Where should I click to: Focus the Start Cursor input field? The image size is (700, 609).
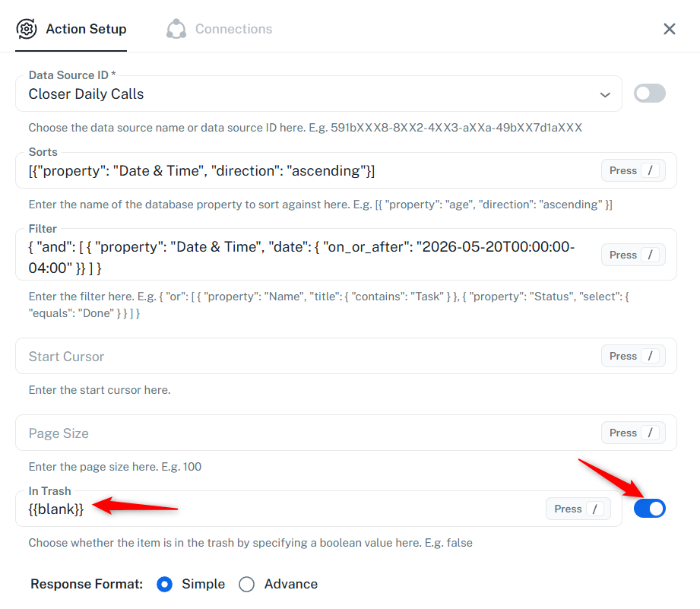(x=308, y=356)
